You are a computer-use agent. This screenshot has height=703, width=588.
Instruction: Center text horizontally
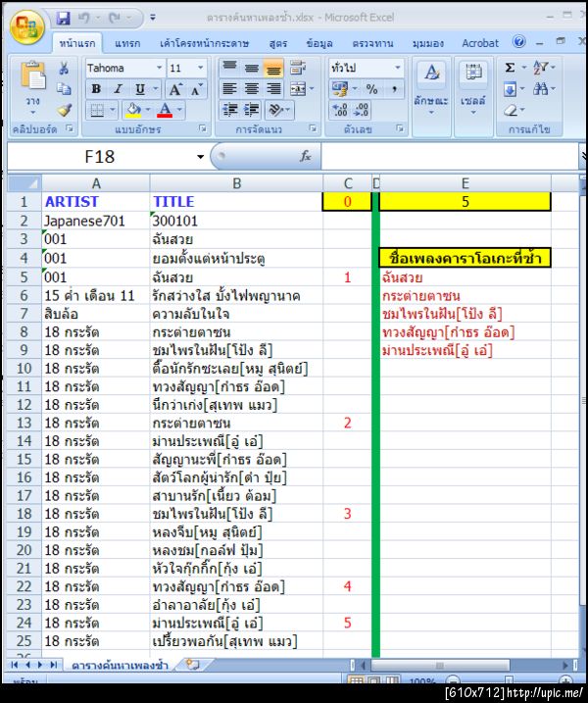pos(252,89)
